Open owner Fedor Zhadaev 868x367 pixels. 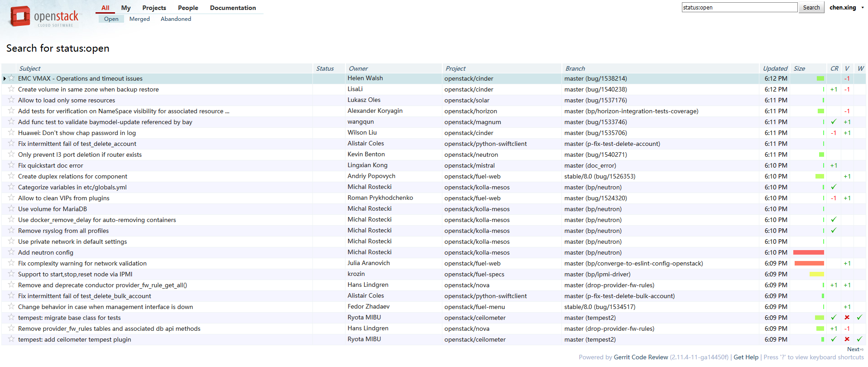368,306
